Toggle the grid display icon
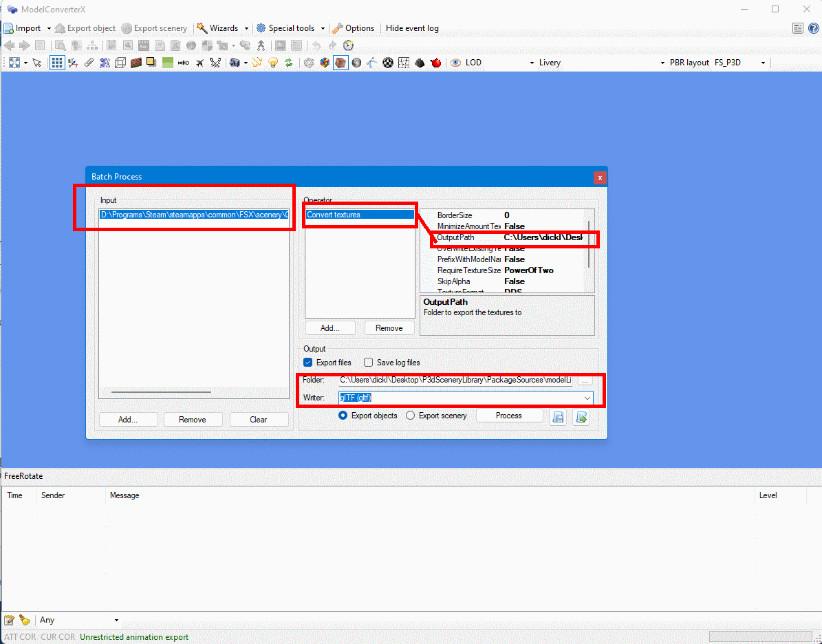This screenshot has width=822, height=644. click(57, 63)
